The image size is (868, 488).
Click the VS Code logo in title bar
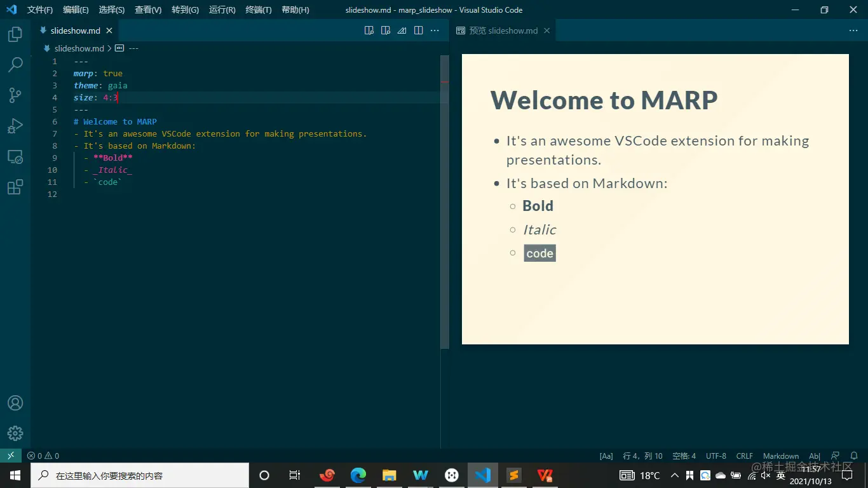[x=11, y=10]
